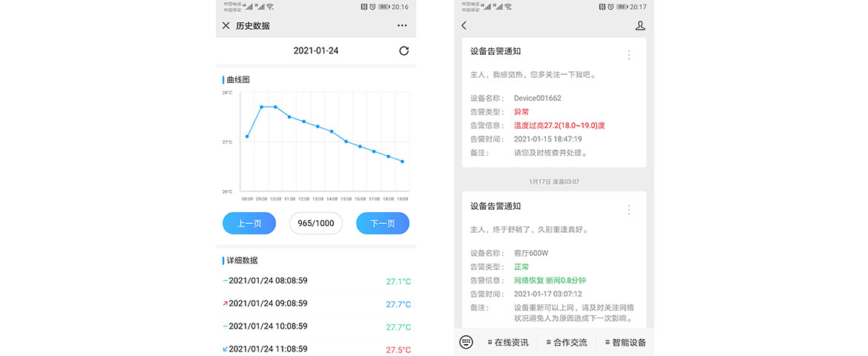Close the 历史数据 page with X icon

click(226, 26)
